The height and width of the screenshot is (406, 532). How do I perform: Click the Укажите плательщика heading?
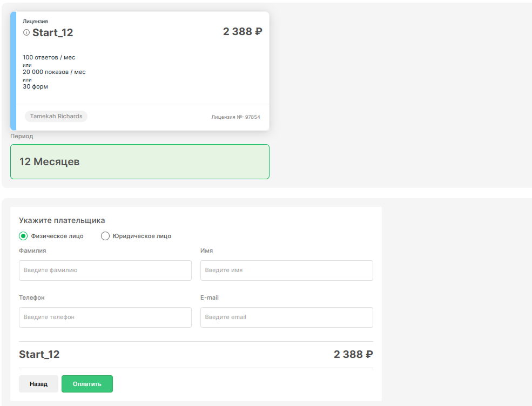pos(62,220)
